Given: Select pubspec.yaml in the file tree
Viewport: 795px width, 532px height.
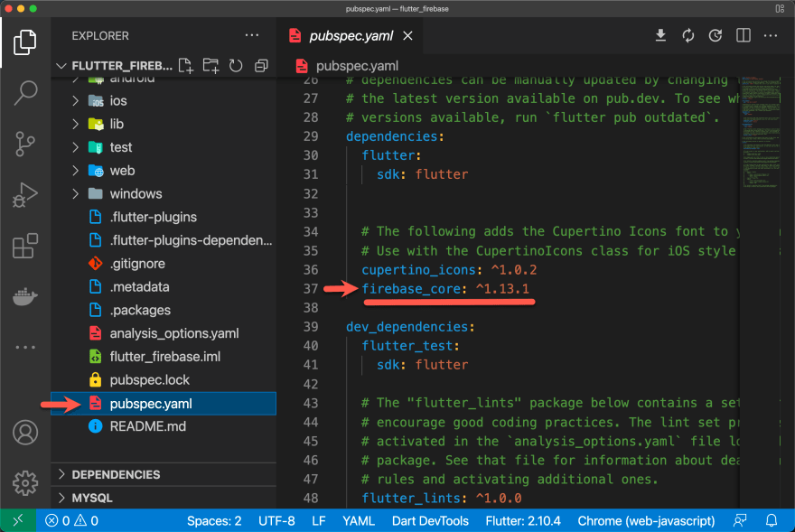Looking at the screenshot, I should (x=164, y=404).
